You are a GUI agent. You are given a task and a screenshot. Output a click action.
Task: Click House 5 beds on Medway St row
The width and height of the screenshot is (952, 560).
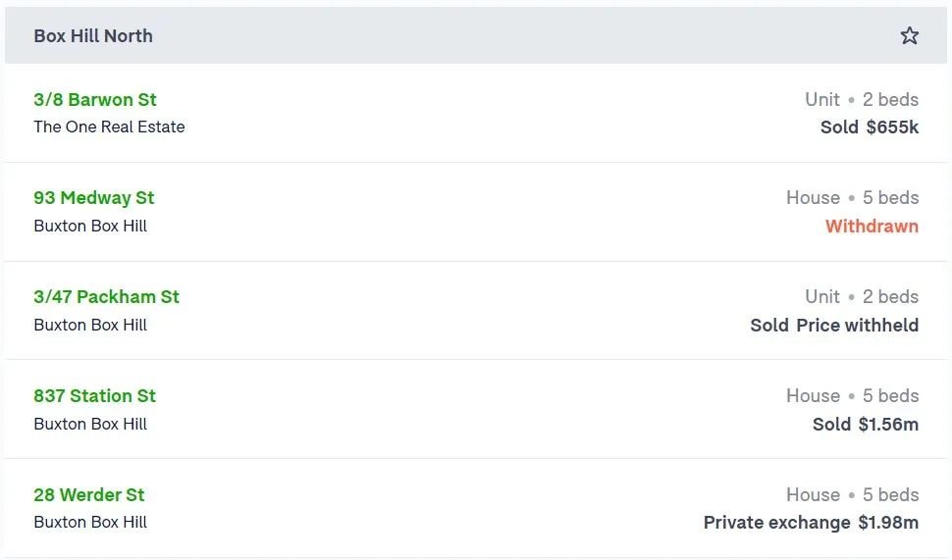pyautogui.click(x=853, y=198)
